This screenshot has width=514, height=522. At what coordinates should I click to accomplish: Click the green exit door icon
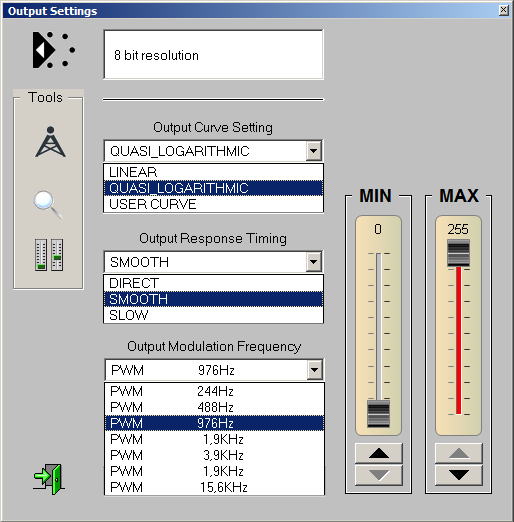tap(49, 479)
